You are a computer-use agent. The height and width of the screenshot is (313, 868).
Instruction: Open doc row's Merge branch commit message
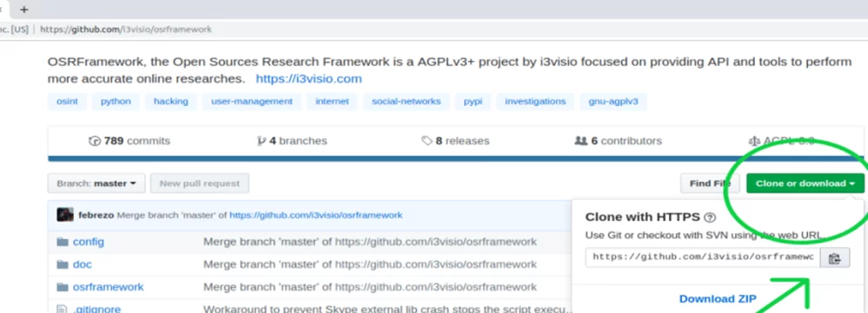click(370, 264)
